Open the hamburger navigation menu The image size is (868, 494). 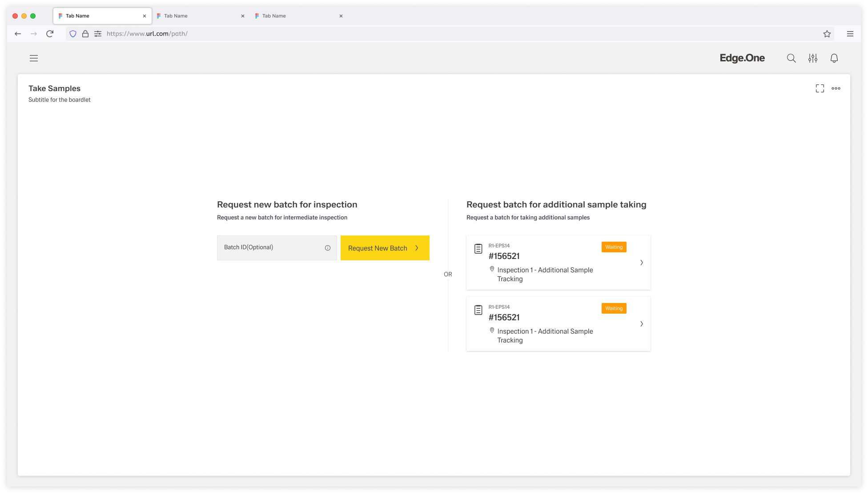click(34, 58)
